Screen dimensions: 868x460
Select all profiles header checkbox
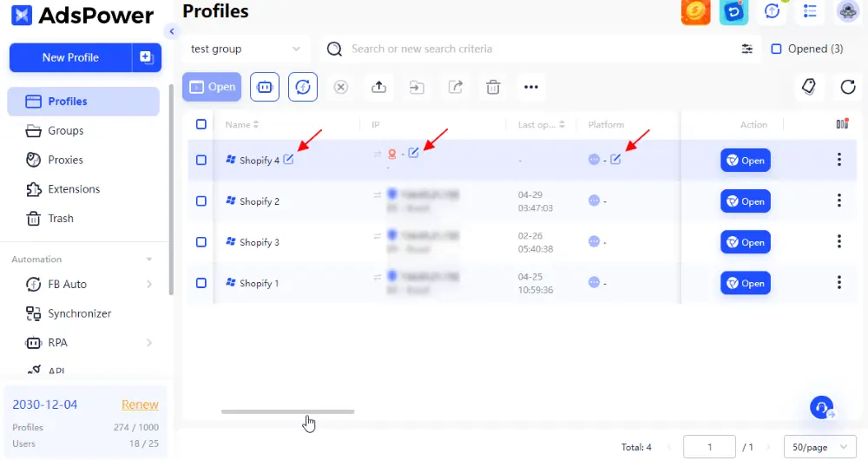click(x=201, y=124)
